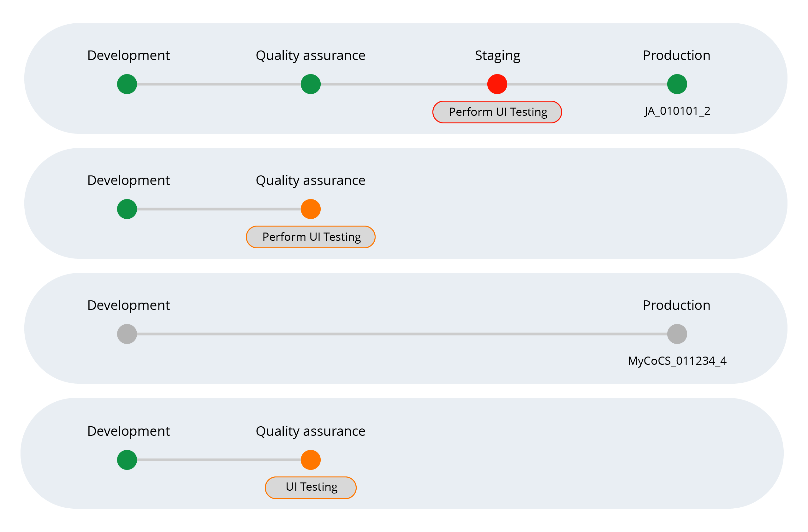Click the red Staging stage dot
Image resolution: width=808 pixels, height=532 pixels.
click(497, 84)
